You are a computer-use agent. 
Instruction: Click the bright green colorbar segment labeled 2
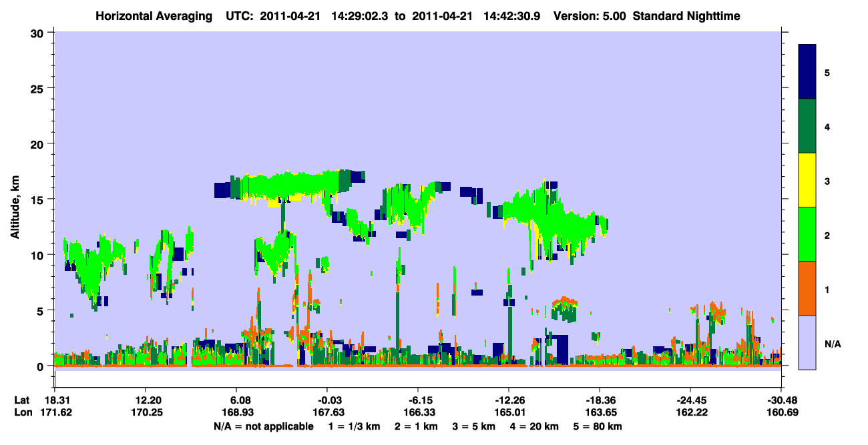[807, 234]
